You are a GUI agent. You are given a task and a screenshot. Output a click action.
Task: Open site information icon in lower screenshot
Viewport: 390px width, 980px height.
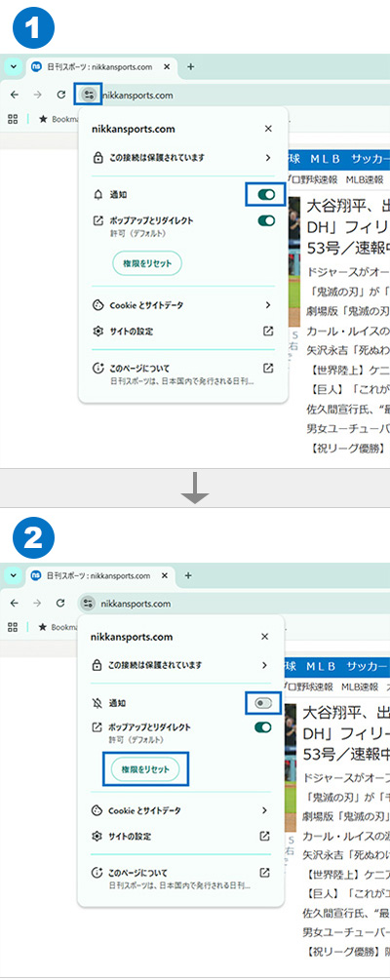click(88, 604)
